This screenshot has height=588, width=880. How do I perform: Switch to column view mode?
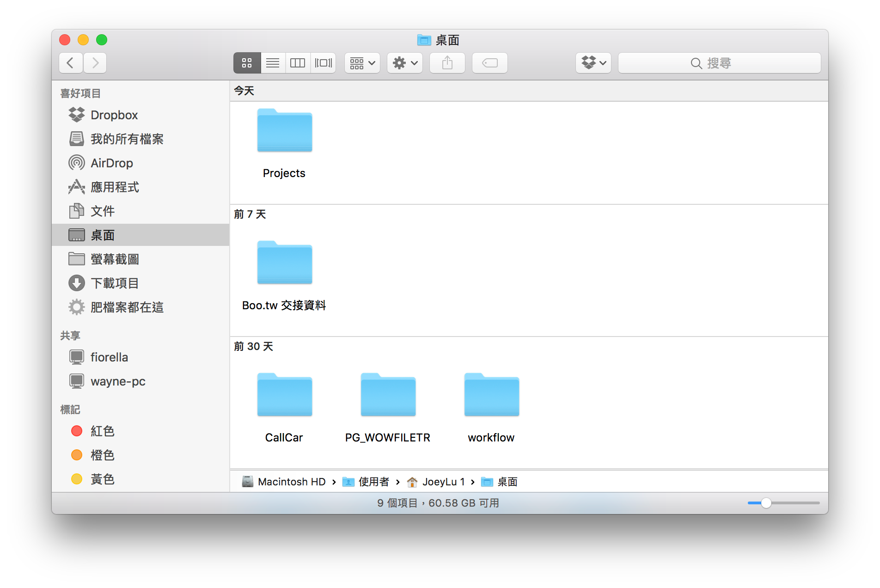[298, 63]
